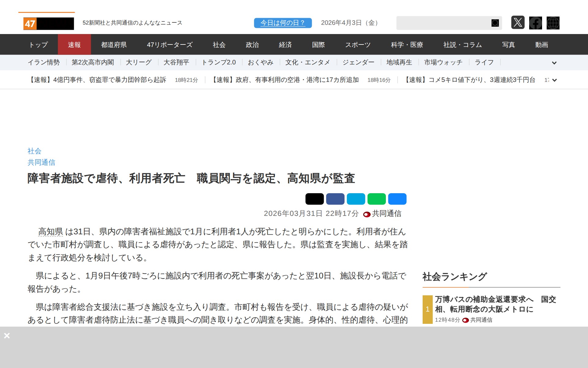
Task: Click the 社会 category link above headline
Action: (34, 151)
